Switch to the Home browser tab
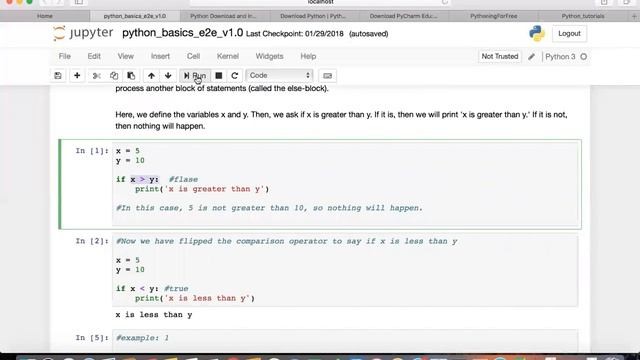The height and width of the screenshot is (360, 640). click(45, 16)
